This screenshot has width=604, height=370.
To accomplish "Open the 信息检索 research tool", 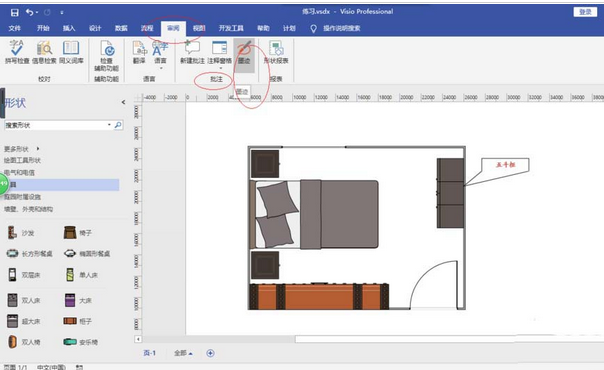I will (x=44, y=52).
